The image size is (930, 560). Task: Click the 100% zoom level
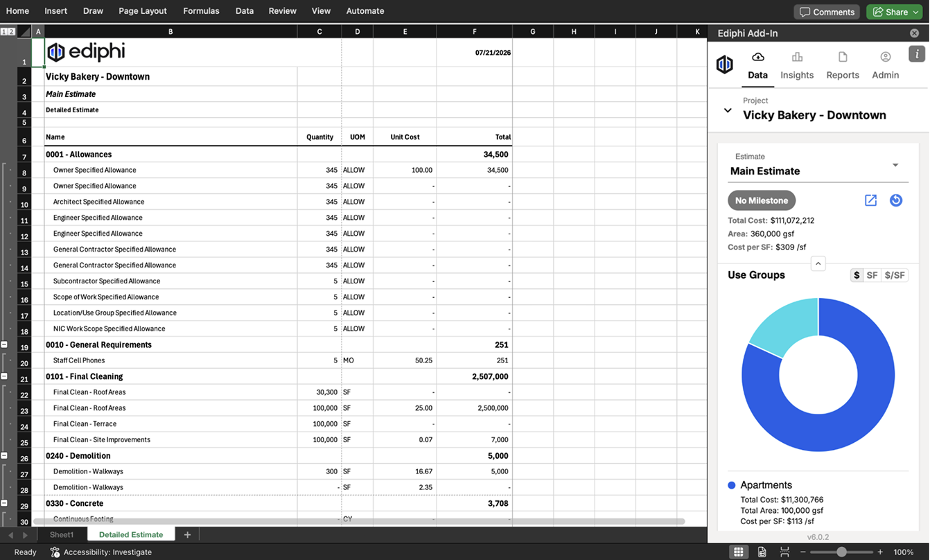pyautogui.click(x=903, y=552)
